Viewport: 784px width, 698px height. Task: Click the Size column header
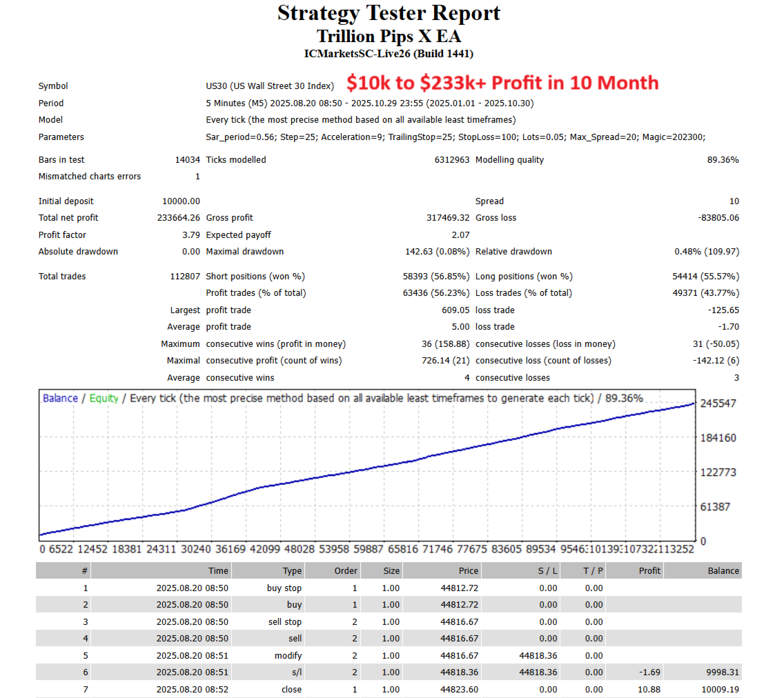391,570
